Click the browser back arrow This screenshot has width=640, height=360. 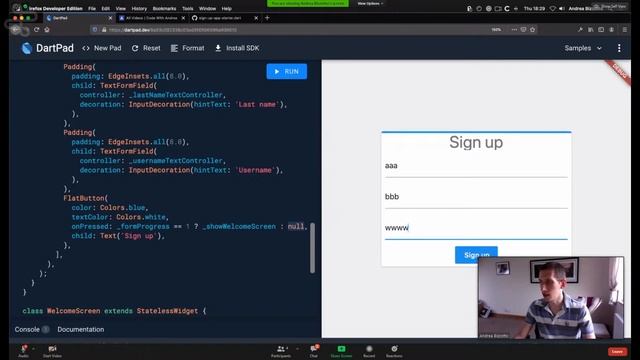coord(16,29)
